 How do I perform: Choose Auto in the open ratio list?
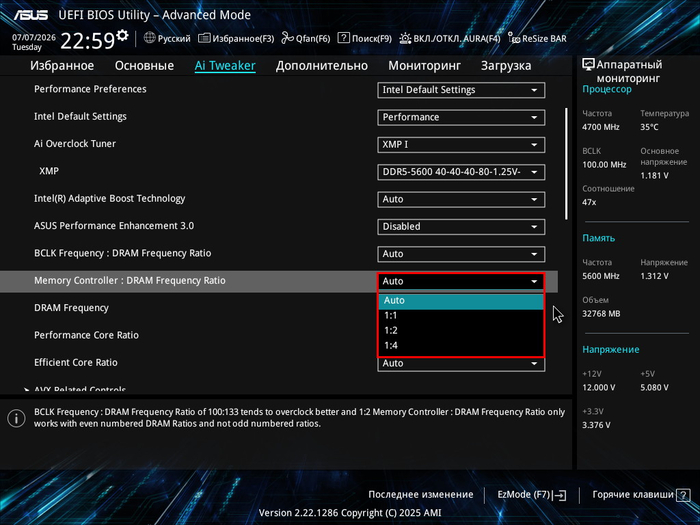pyautogui.click(x=461, y=300)
